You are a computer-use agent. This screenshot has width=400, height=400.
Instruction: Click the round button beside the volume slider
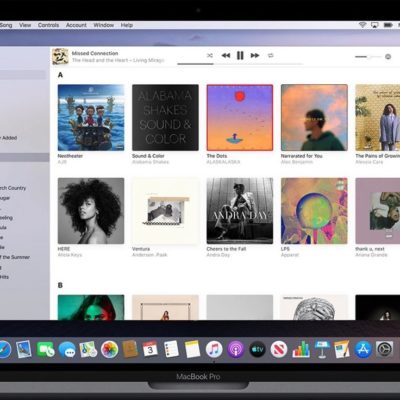tap(388, 57)
